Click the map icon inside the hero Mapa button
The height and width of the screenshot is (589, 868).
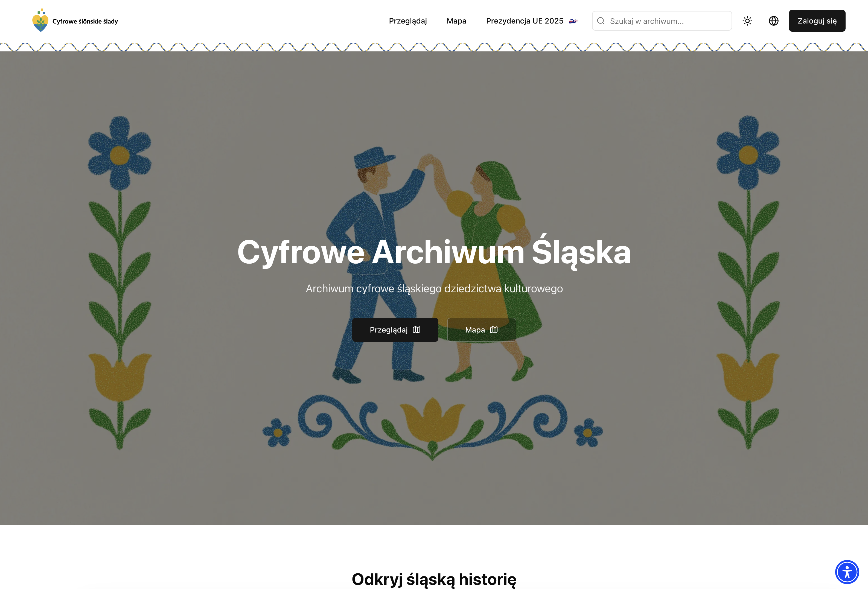pyautogui.click(x=494, y=330)
